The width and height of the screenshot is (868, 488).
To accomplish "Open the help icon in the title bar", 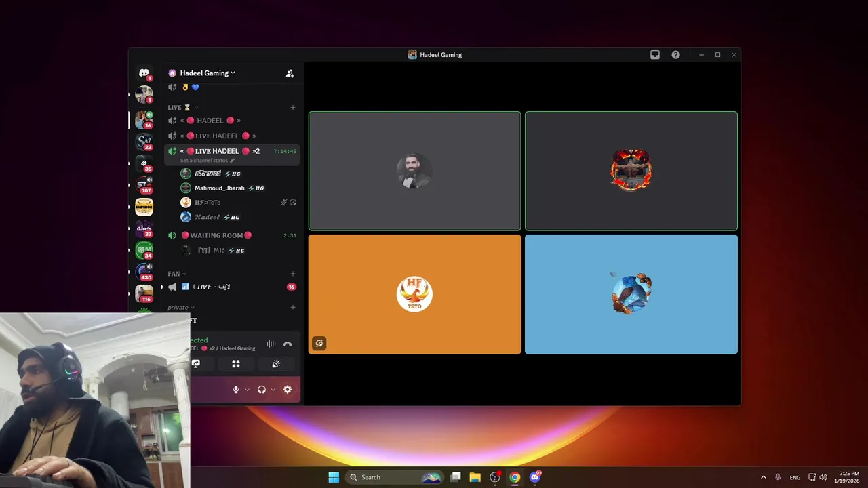I will tap(675, 55).
